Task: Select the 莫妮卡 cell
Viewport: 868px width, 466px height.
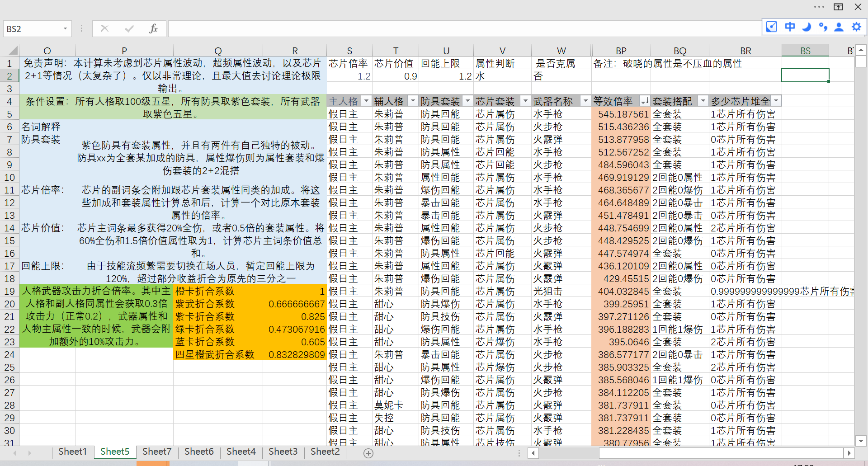Action: (x=396, y=405)
